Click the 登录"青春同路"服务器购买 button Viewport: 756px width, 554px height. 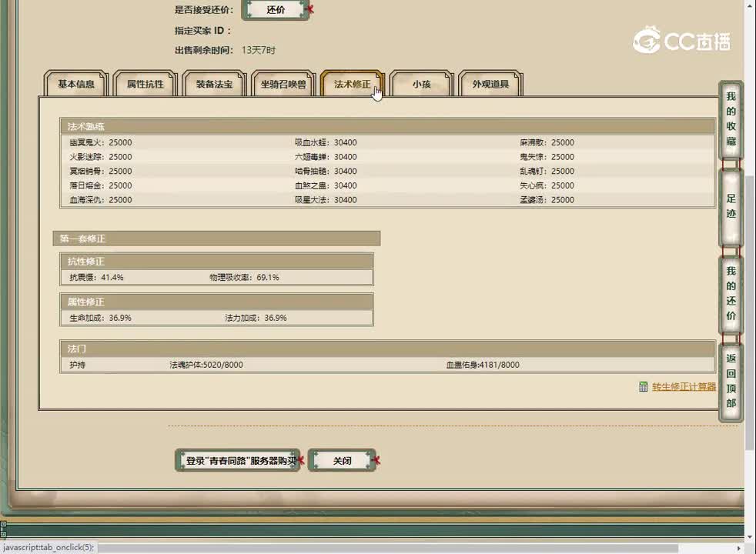click(238, 461)
